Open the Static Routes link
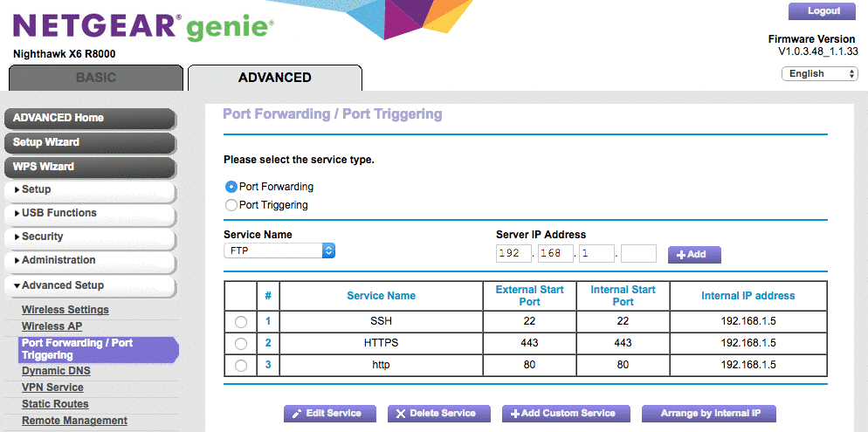868x432 pixels. pos(55,404)
